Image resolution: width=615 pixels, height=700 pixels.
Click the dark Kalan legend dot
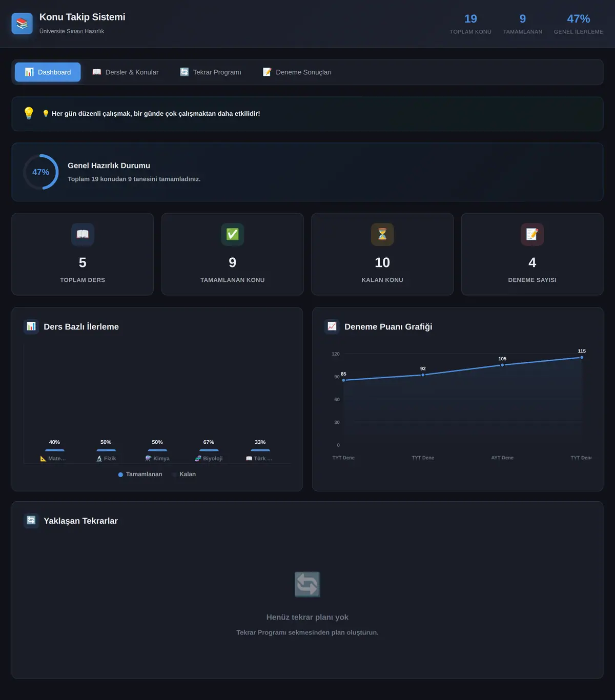(174, 475)
